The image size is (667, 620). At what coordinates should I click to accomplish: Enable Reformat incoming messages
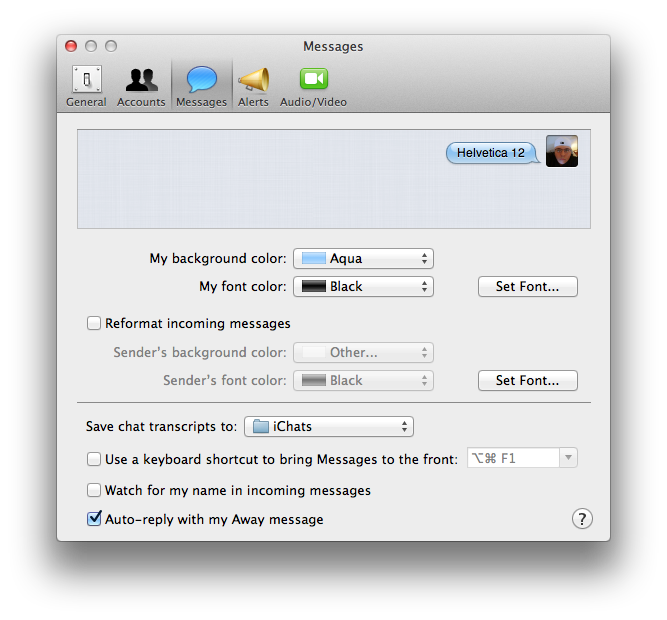pos(94,323)
